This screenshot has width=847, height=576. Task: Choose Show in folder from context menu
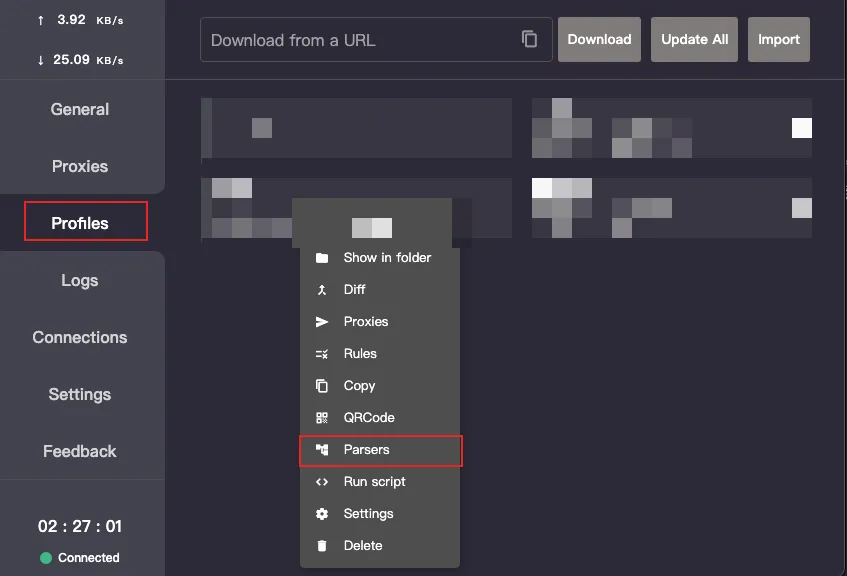tap(380, 258)
